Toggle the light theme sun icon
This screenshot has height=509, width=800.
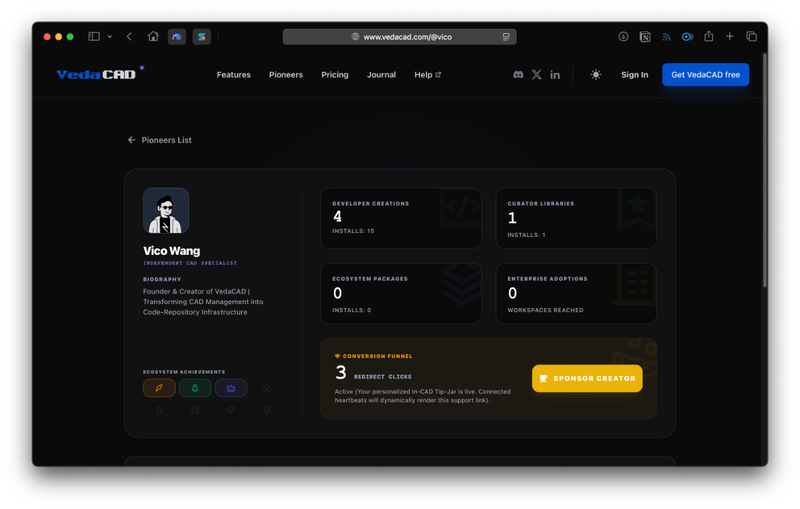pyautogui.click(x=595, y=74)
